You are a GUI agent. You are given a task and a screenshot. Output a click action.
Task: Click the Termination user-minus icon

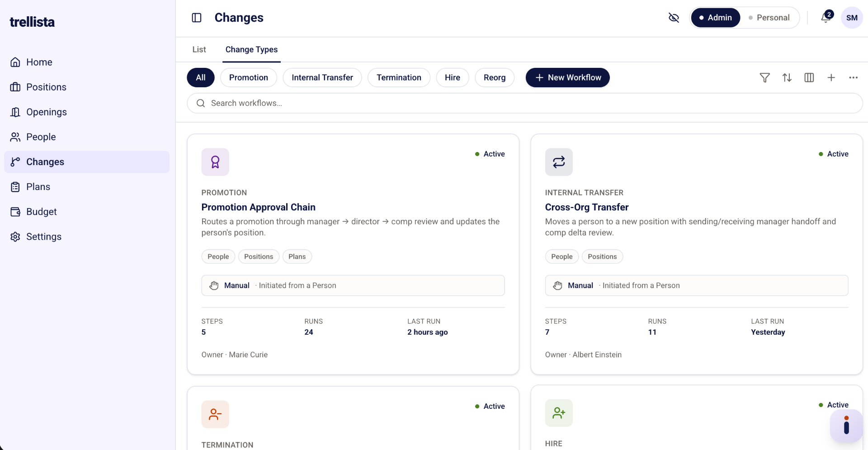tap(215, 414)
